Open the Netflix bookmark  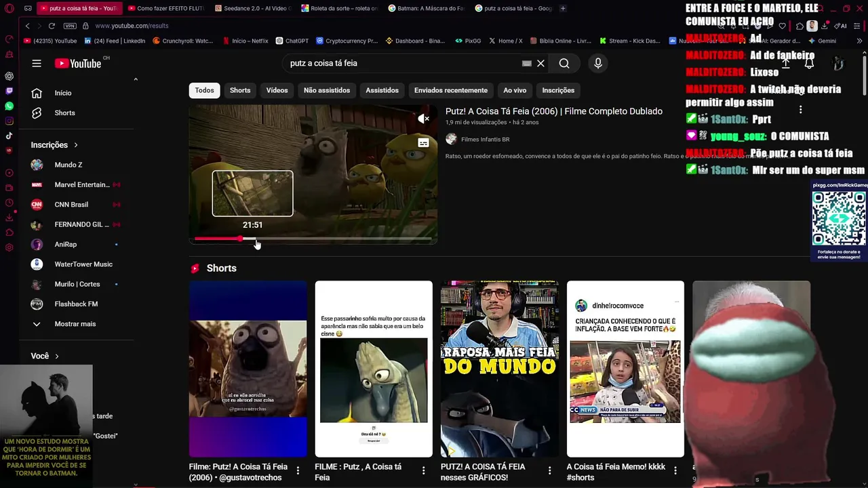245,41
